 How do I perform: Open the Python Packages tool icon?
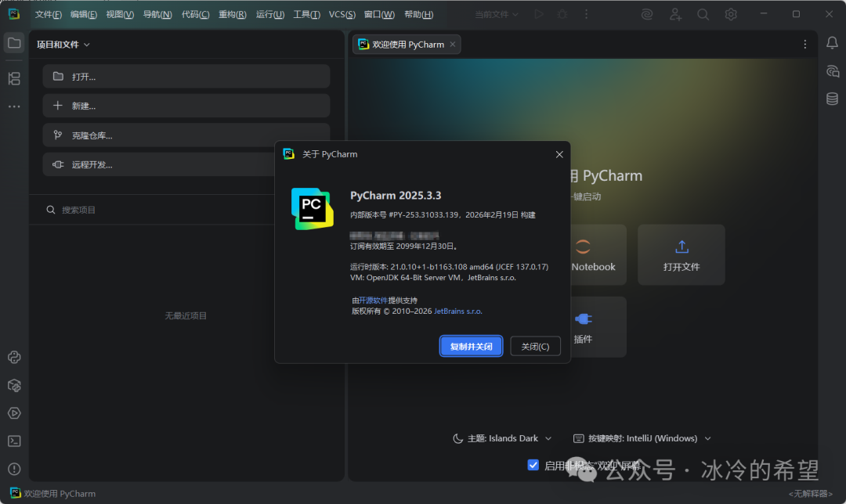pyautogui.click(x=14, y=385)
